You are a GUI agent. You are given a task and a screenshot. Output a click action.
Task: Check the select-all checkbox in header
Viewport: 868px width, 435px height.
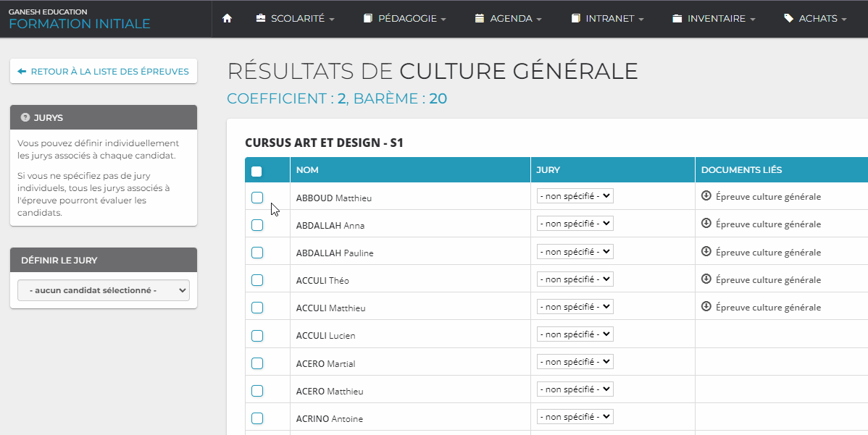(x=256, y=172)
